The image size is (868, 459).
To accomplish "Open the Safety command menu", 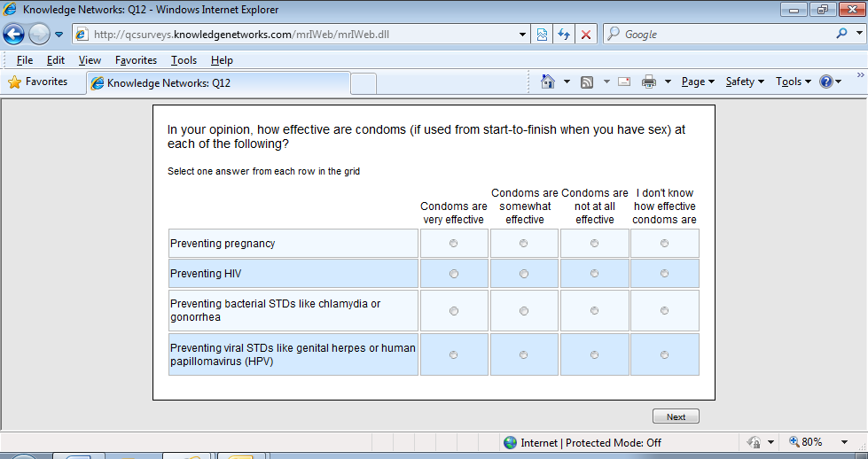I will [x=745, y=82].
